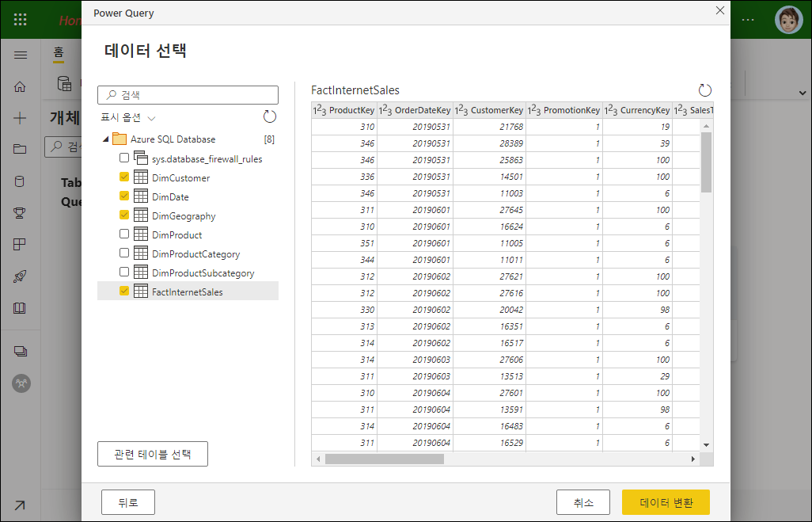Open the book Learn icon in sidebar
Viewport: 812px width, 522px height.
coord(20,308)
